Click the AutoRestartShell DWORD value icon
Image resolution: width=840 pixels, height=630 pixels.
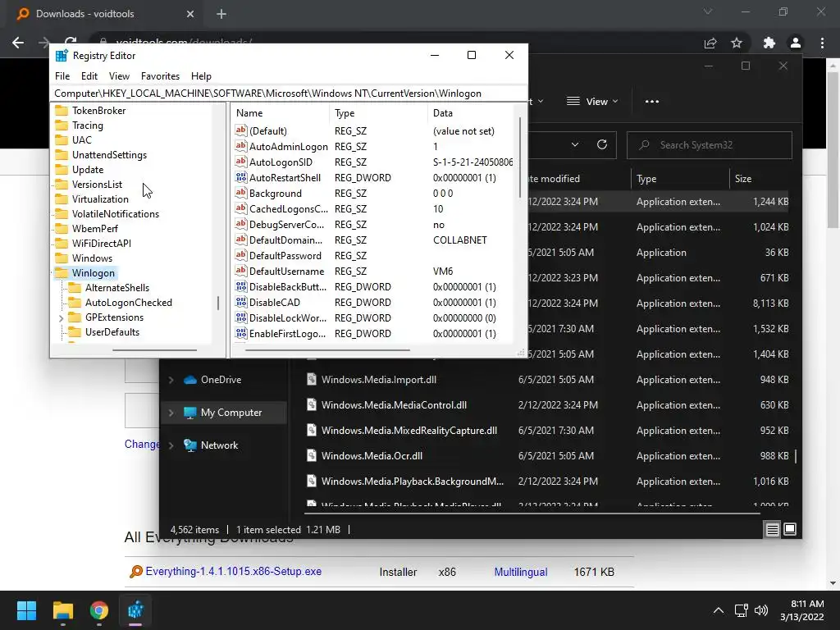pos(241,177)
